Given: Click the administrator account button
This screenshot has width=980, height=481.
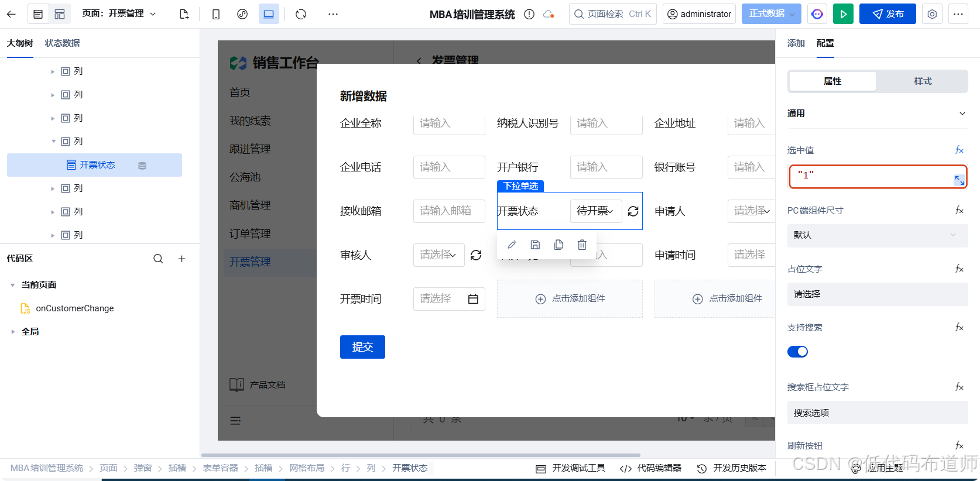Looking at the screenshot, I should pyautogui.click(x=699, y=14).
